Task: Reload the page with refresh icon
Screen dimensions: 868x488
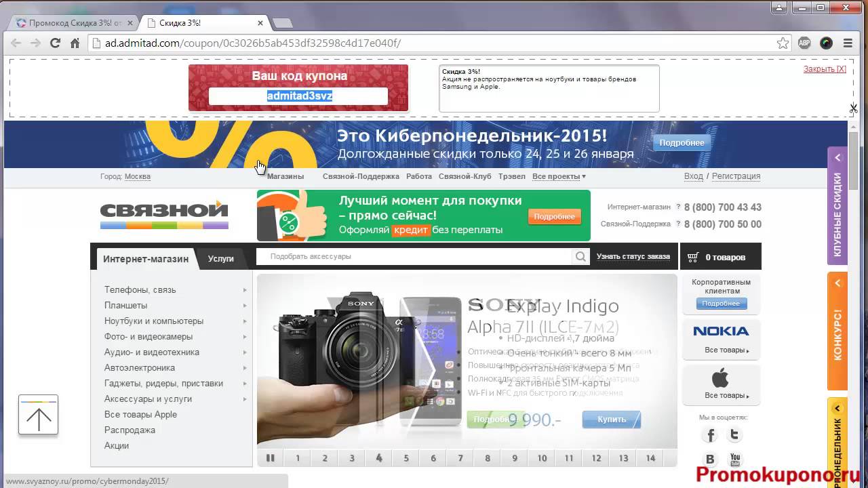Action: (x=56, y=43)
